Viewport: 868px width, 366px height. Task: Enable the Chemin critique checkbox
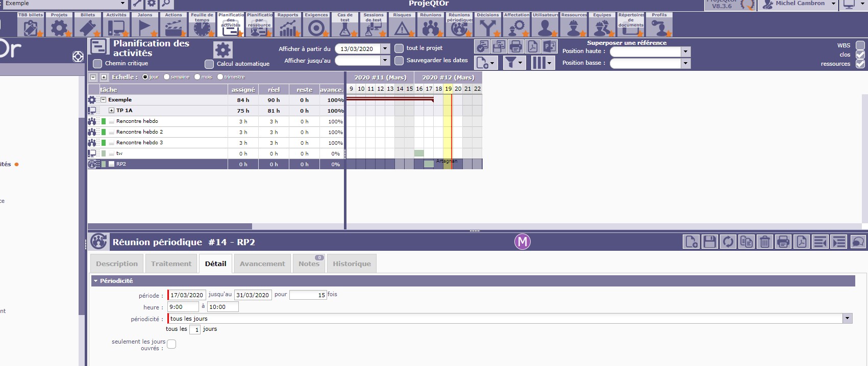pyautogui.click(x=97, y=64)
